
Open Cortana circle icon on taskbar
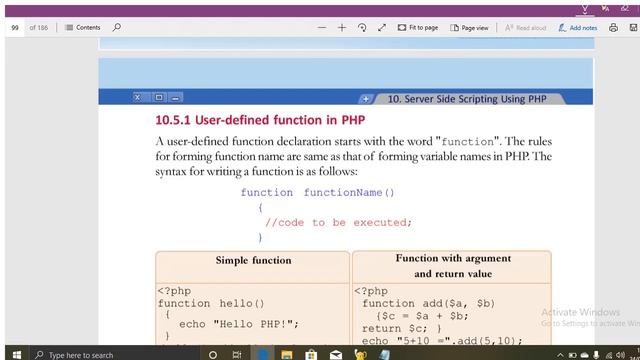tap(213, 355)
